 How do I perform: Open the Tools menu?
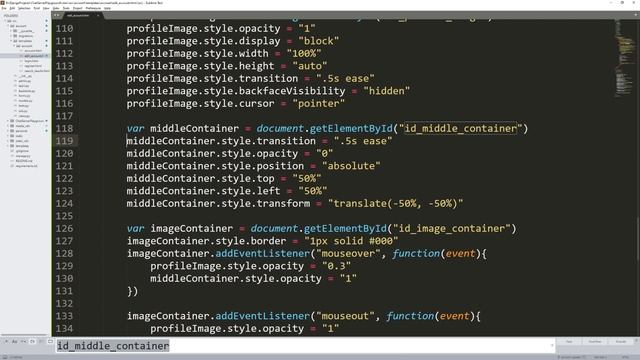[66, 8]
